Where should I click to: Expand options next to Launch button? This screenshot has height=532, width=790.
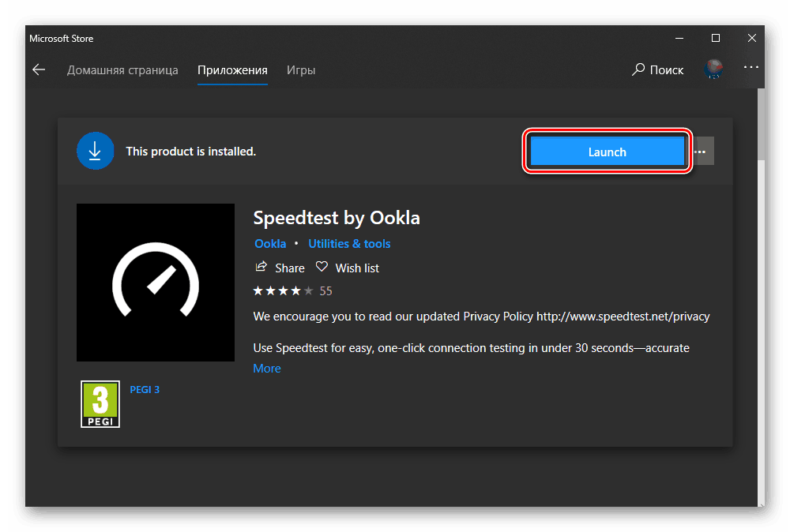tap(702, 152)
